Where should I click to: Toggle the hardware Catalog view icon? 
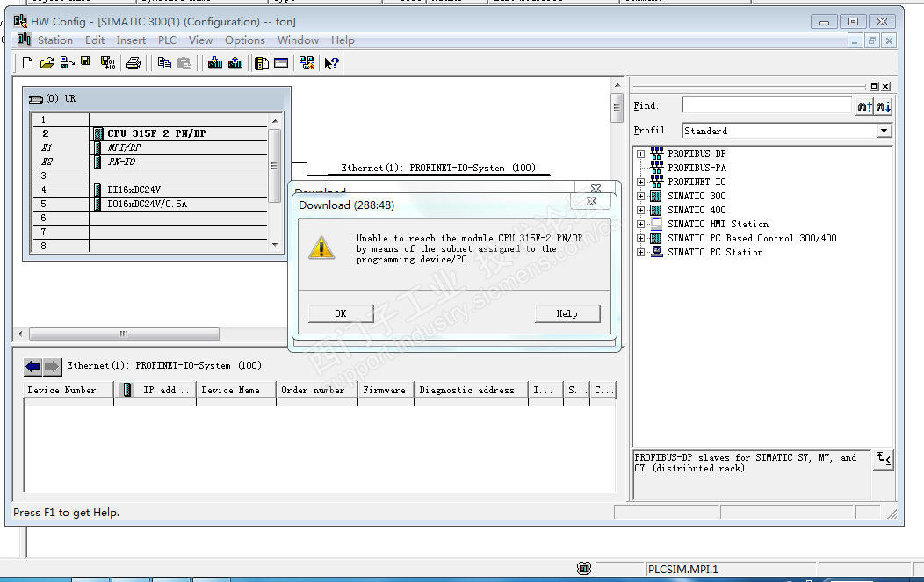click(x=261, y=63)
